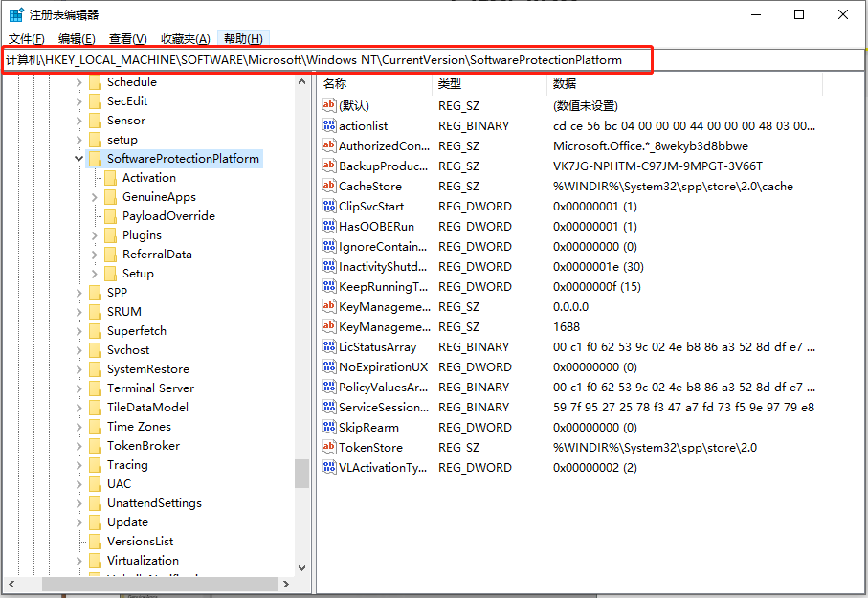Click the binary icon beside ServiceSession
868x598 pixels.
point(328,407)
